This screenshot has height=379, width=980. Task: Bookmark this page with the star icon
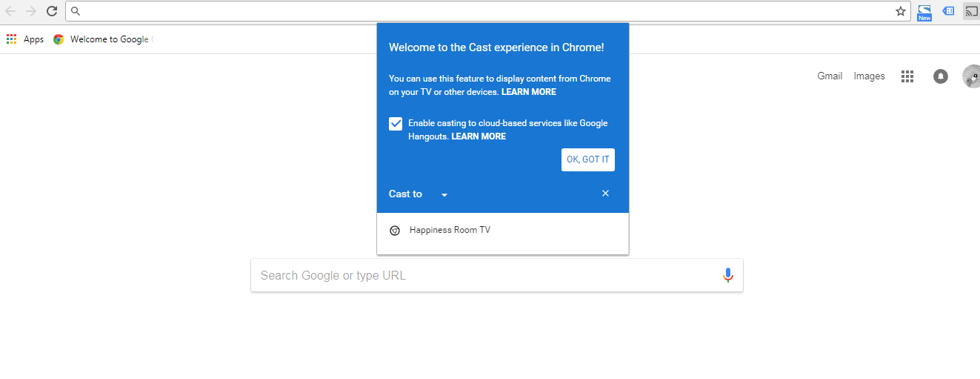pos(901,11)
